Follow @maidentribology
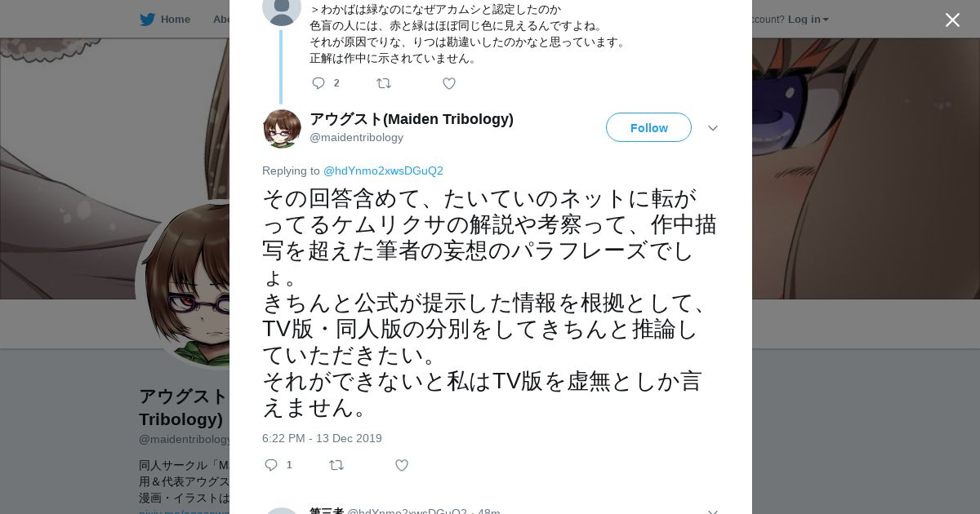Screen dimensions: 980x514 648,127
